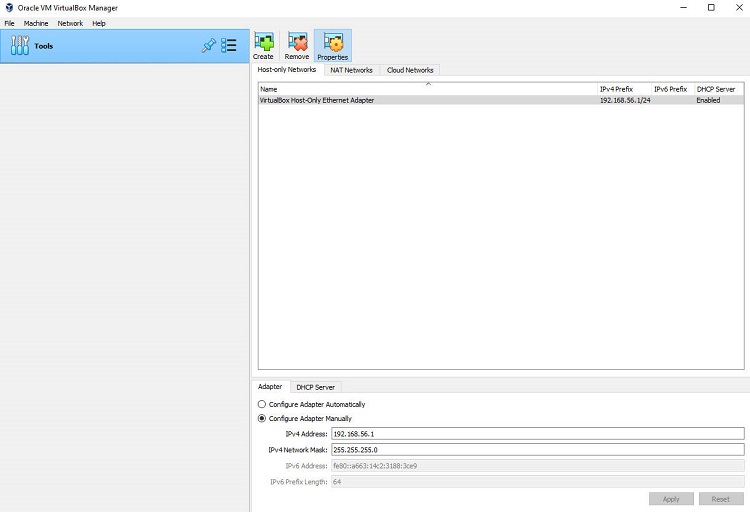Switch to the Adapter tab

pyautogui.click(x=270, y=387)
